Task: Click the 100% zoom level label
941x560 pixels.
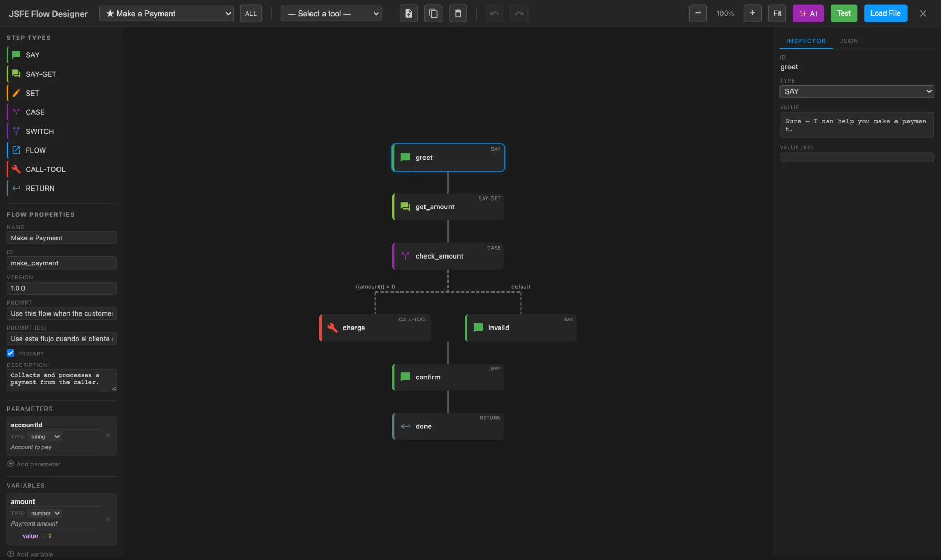Action: pyautogui.click(x=725, y=14)
